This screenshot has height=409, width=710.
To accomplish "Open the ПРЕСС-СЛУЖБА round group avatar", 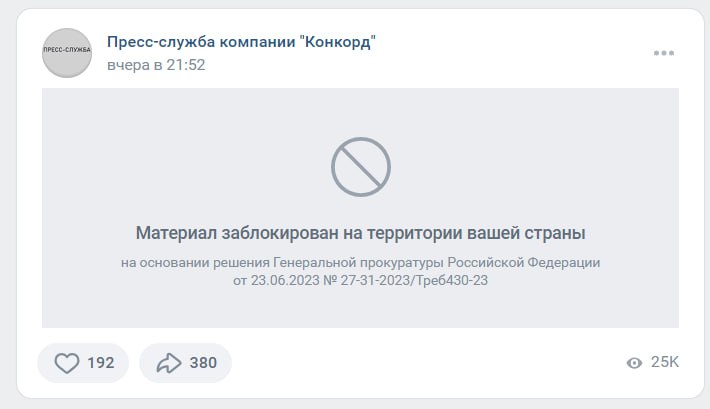I will pos(67,53).
